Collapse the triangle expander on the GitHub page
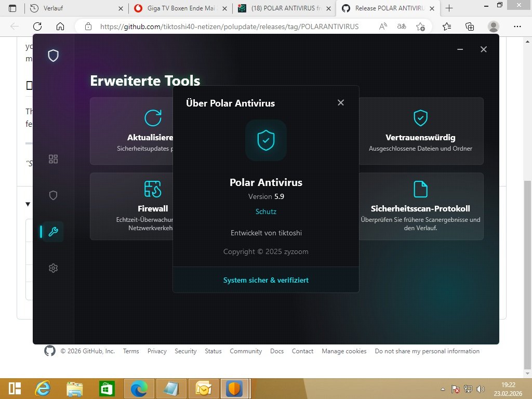 (x=28, y=204)
